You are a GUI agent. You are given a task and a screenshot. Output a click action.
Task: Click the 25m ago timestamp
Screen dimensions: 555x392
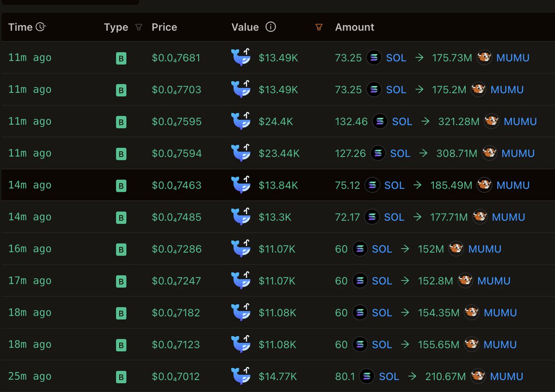(30, 377)
